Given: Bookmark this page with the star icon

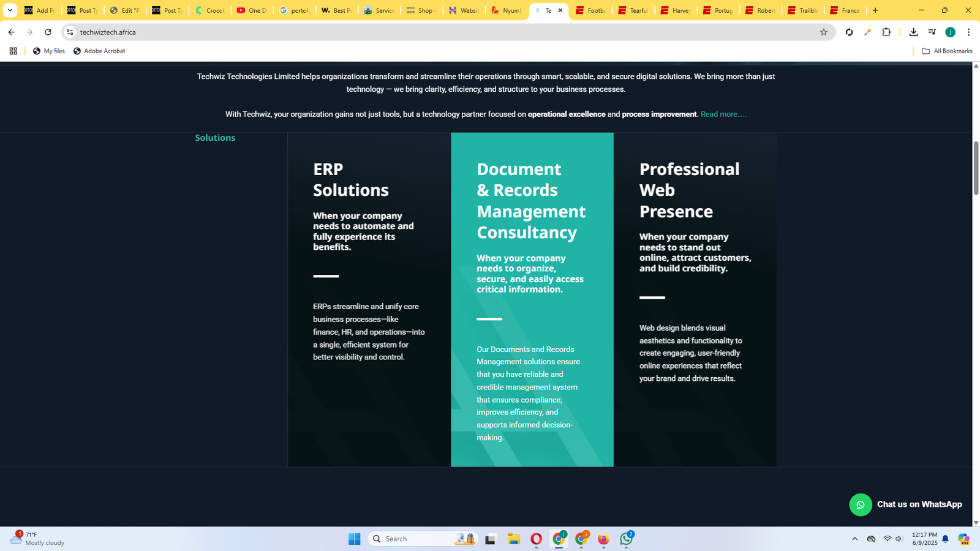Looking at the screenshot, I should click(824, 32).
